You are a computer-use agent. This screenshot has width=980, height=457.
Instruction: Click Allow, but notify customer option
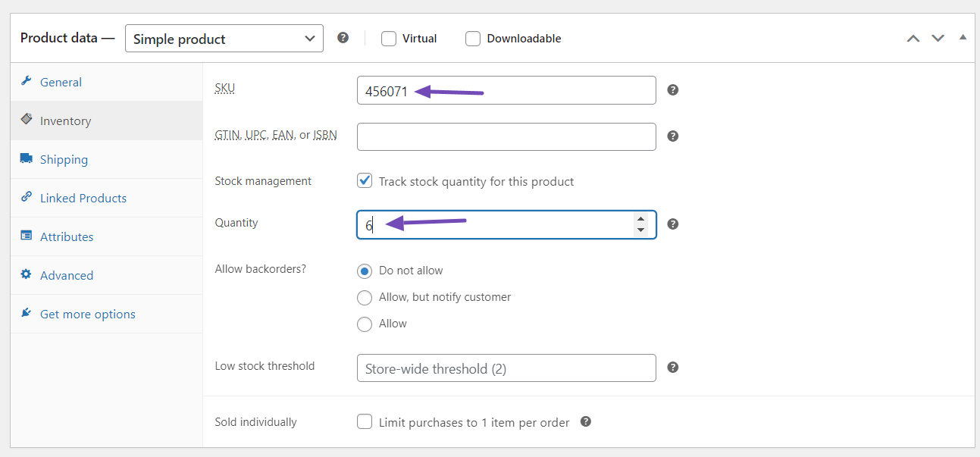[365, 297]
